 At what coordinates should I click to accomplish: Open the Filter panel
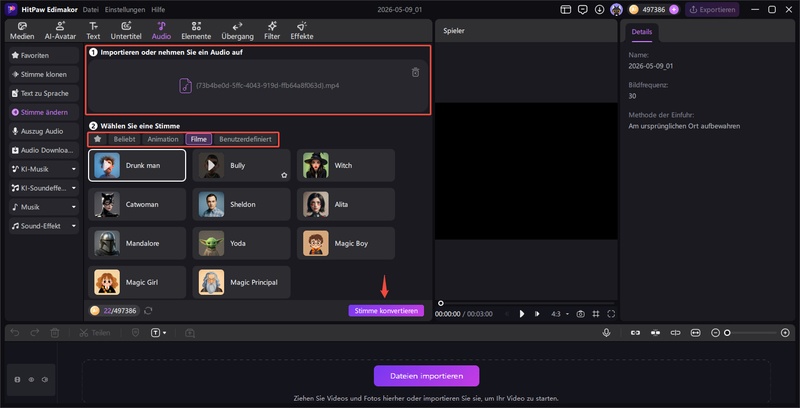(272, 31)
